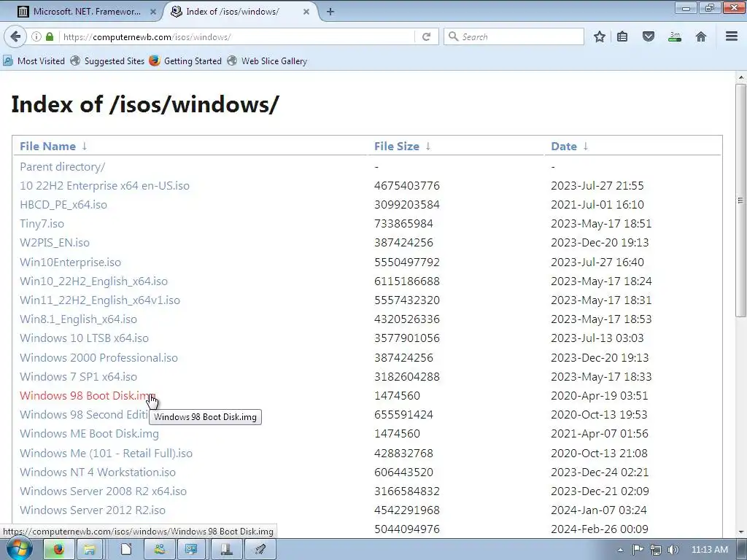Open the volume speaker tray icon
Viewport: 747px width, 560px height.
click(x=673, y=550)
